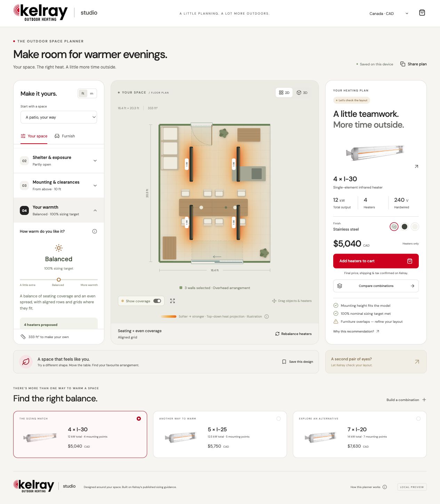The image size is (440, 504).
Task: Click the Kelray Outdoor Heating header logo
Action: click(40, 13)
